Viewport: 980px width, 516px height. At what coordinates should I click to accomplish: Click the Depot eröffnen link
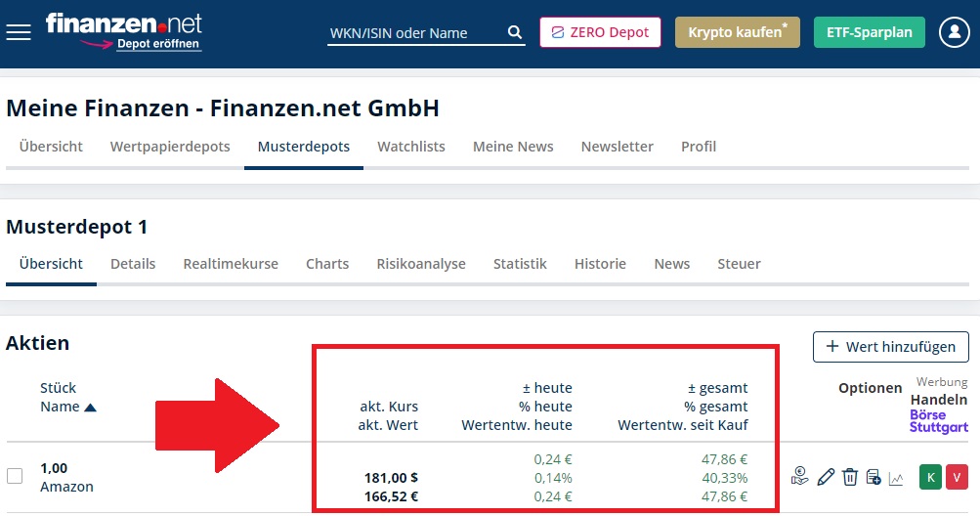point(158,44)
